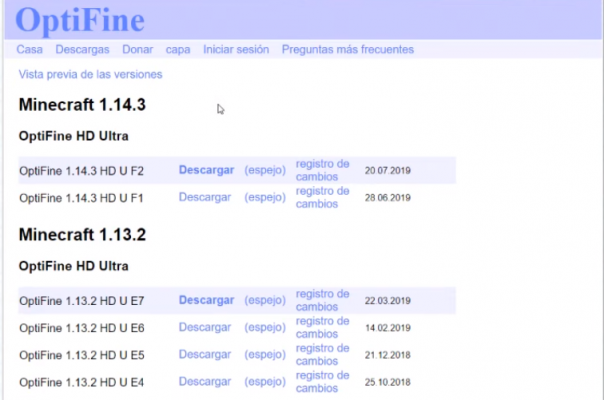Open Vista previa de las versiones link
Screen dimensions: 604x400
90,74
